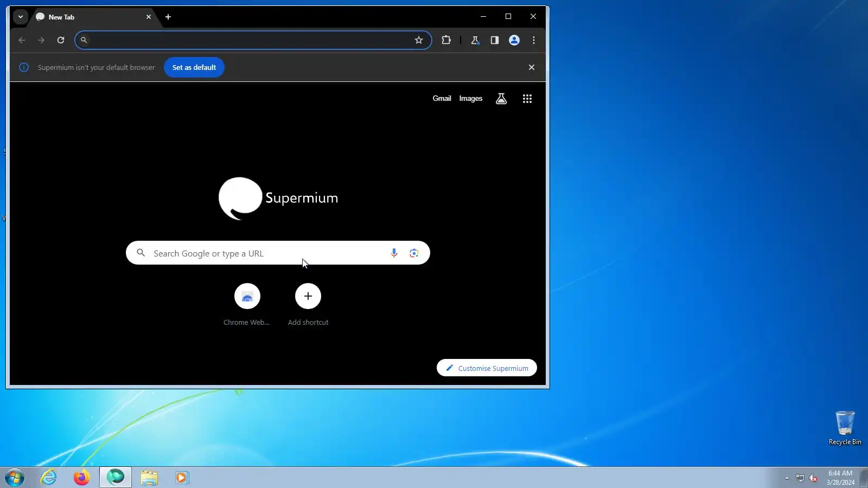Open Search Labs flask icon on page
The width and height of the screenshot is (868, 488).
(x=501, y=99)
